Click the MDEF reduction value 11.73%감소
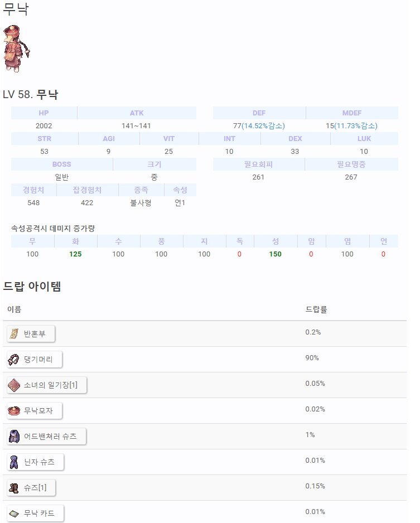The image size is (420, 523). [355, 126]
